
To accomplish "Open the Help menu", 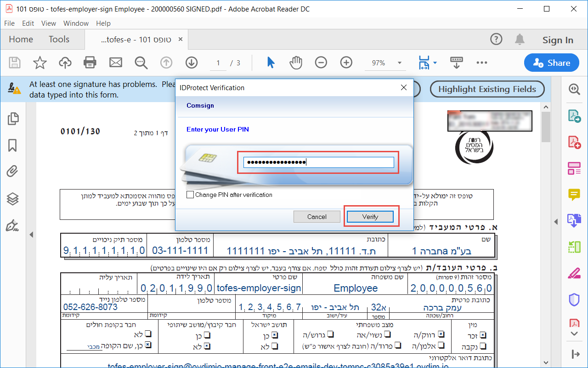I will [103, 23].
